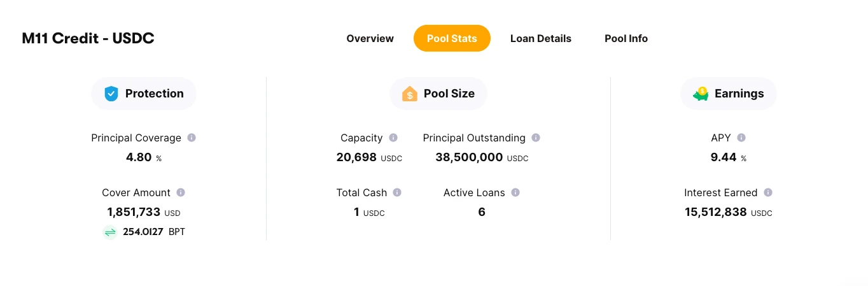The width and height of the screenshot is (868, 286).
Task: Click the M11 Credit - USDC title
Action: pyautogui.click(x=88, y=38)
